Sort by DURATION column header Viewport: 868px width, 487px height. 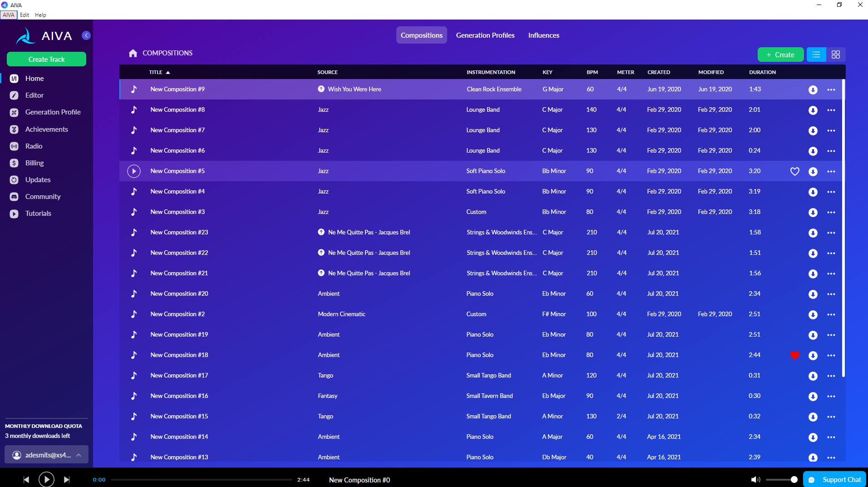pos(762,72)
